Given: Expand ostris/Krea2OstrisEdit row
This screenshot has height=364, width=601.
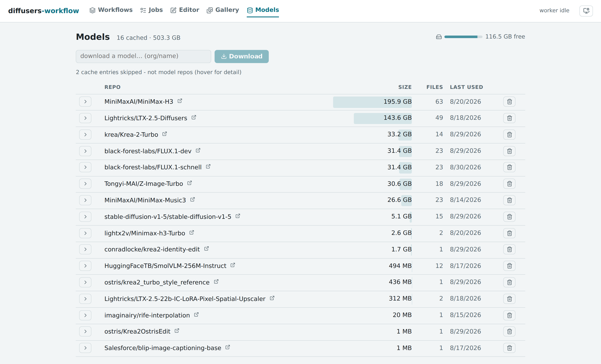Looking at the screenshot, I should point(85,332).
